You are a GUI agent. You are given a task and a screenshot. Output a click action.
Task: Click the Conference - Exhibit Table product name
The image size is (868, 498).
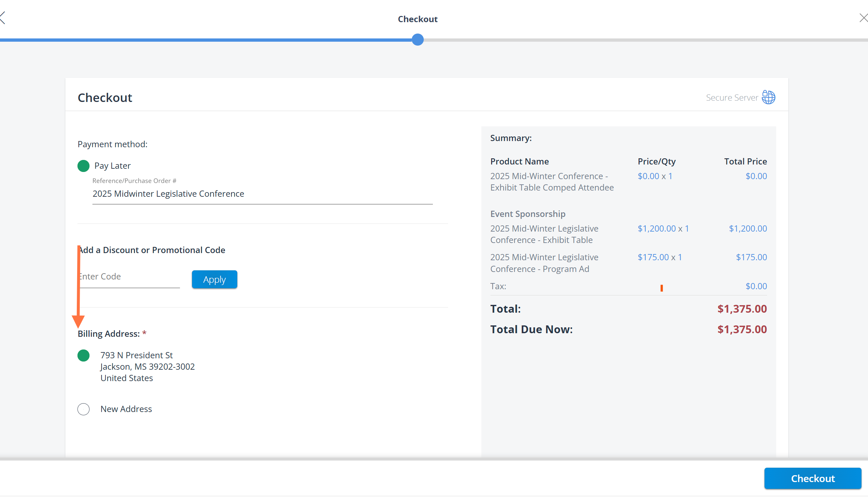tap(544, 234)
